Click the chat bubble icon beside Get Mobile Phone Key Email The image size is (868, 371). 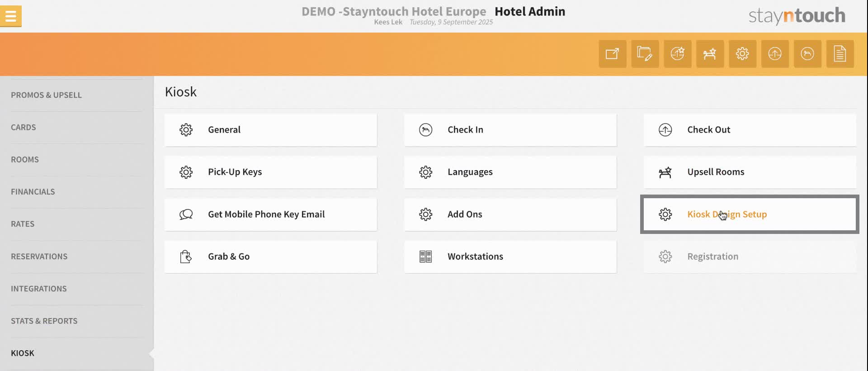tap(186, 214)
